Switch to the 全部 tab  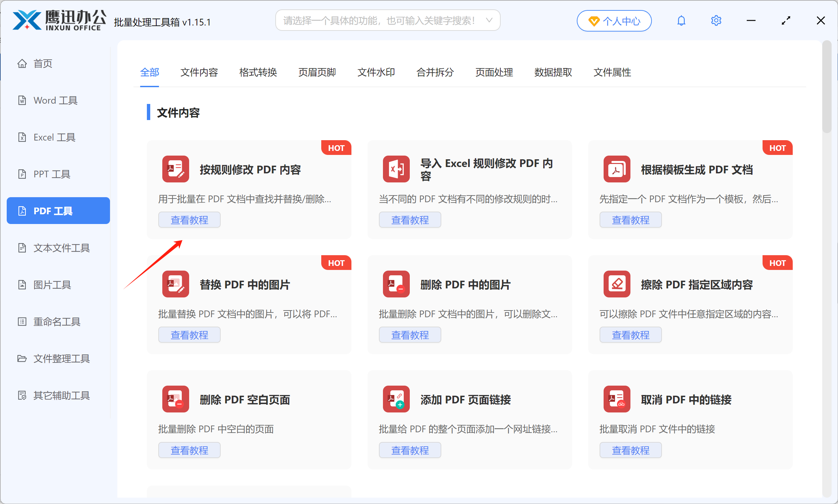(x=150, y=72)
